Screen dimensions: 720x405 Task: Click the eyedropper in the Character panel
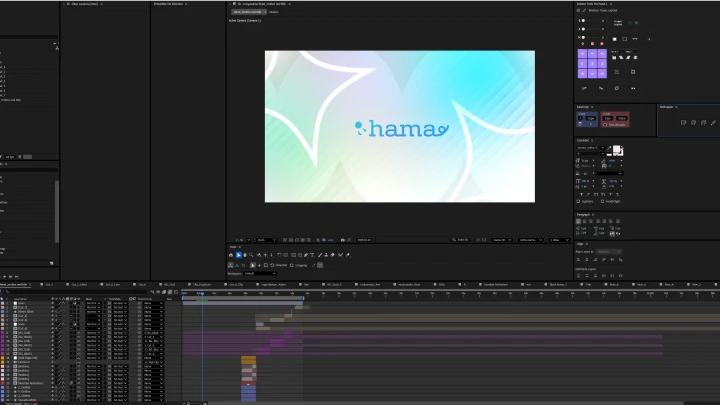pos(609,148)
